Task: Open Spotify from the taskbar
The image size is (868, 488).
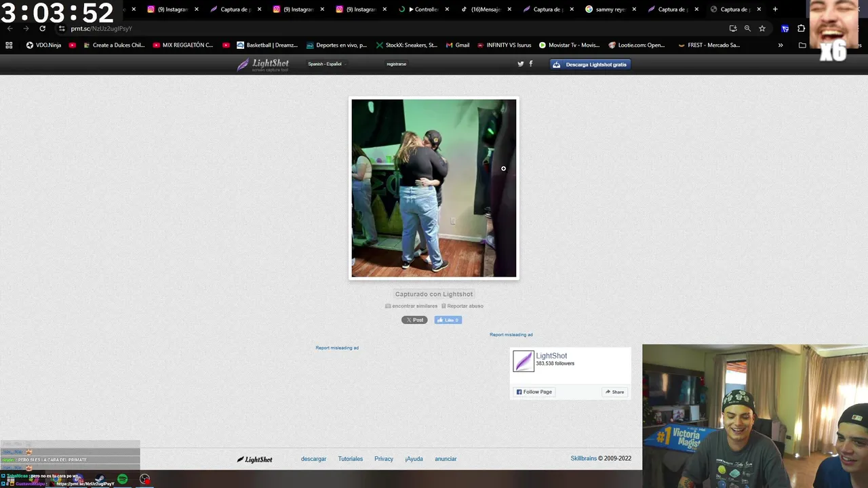Action: tap(122, 479)
